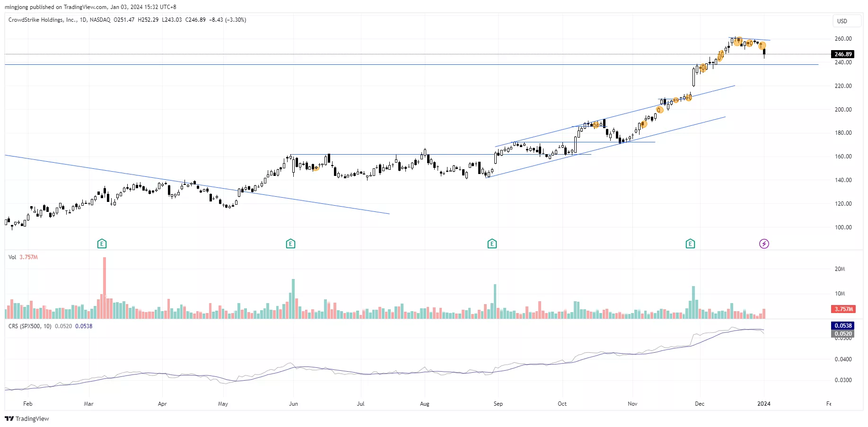Click the close value C246.89
868x427 pixels.
pos(195,20)
